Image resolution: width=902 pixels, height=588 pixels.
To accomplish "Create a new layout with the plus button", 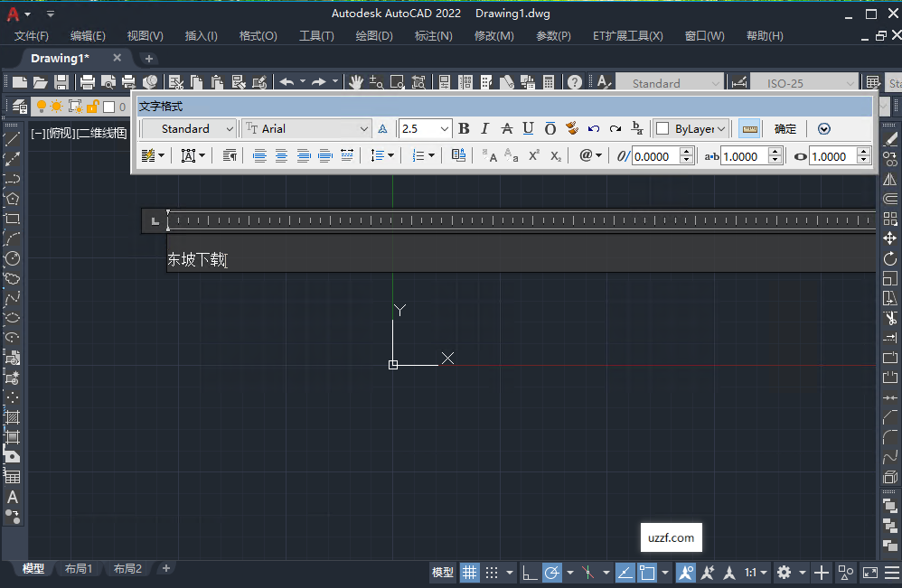I will [166, 568].
